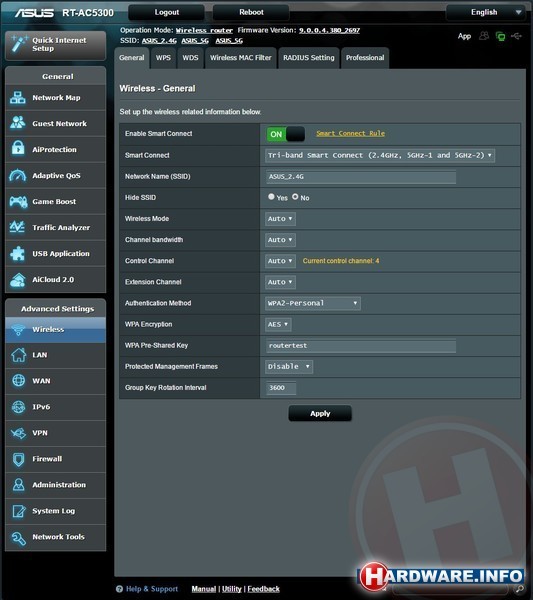Open the Game Boost gamepad icon

18,201
